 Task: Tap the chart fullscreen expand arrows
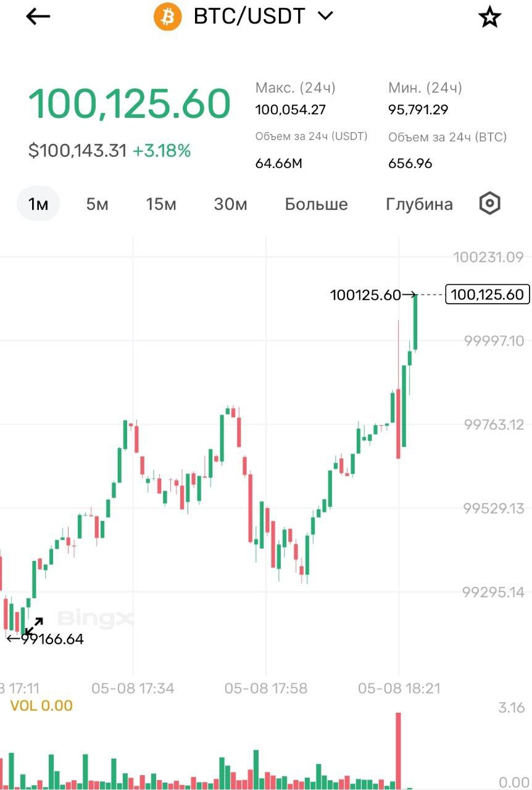(x=34, y=625)
